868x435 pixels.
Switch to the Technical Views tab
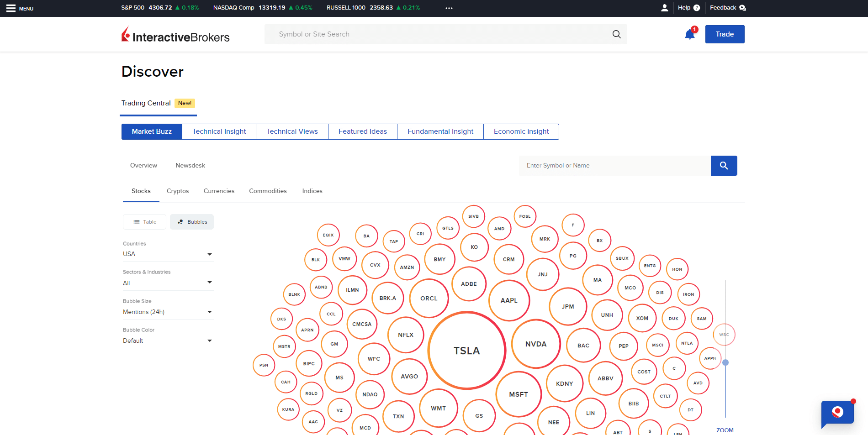pyautogui.click(x=292, y=131)
